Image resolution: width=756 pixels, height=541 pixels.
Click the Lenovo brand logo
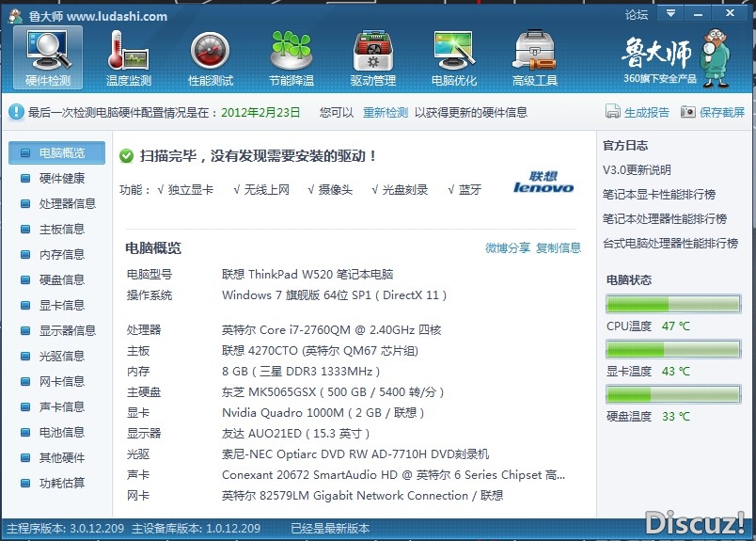point(543,183)
